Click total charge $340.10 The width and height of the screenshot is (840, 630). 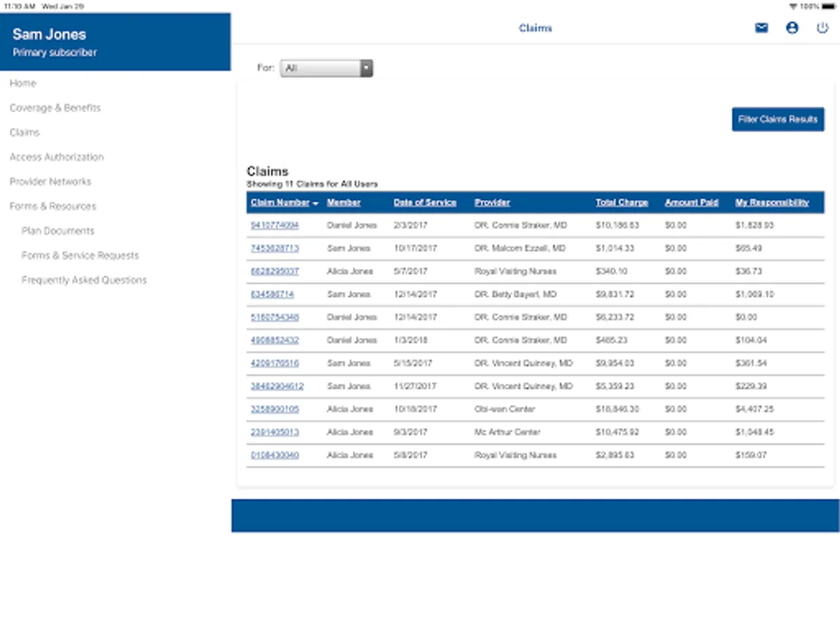(612, 271)
